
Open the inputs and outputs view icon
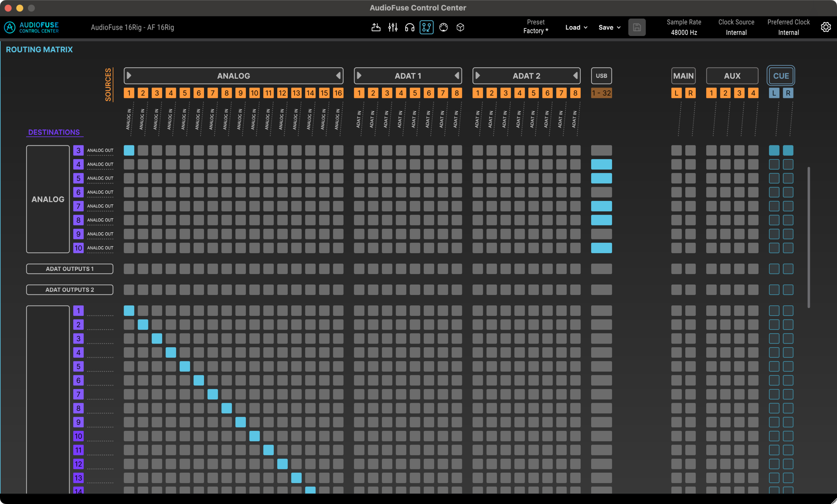[x=376, y=27]
